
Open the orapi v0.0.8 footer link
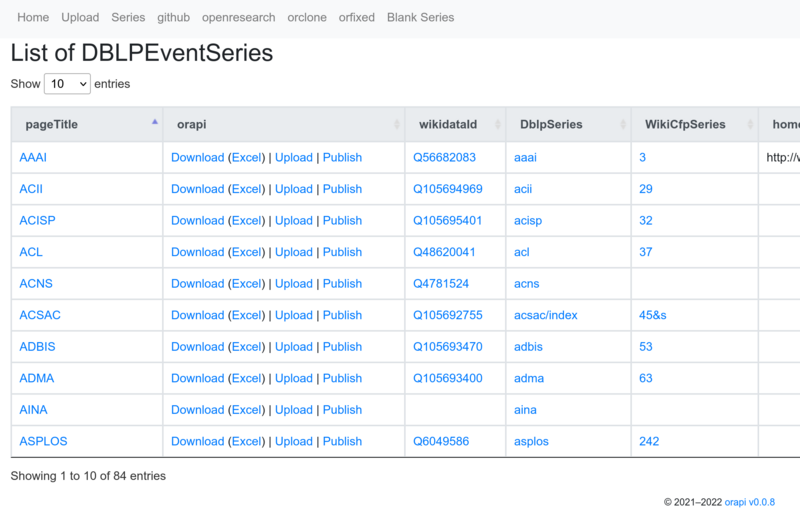pos(749,503)
